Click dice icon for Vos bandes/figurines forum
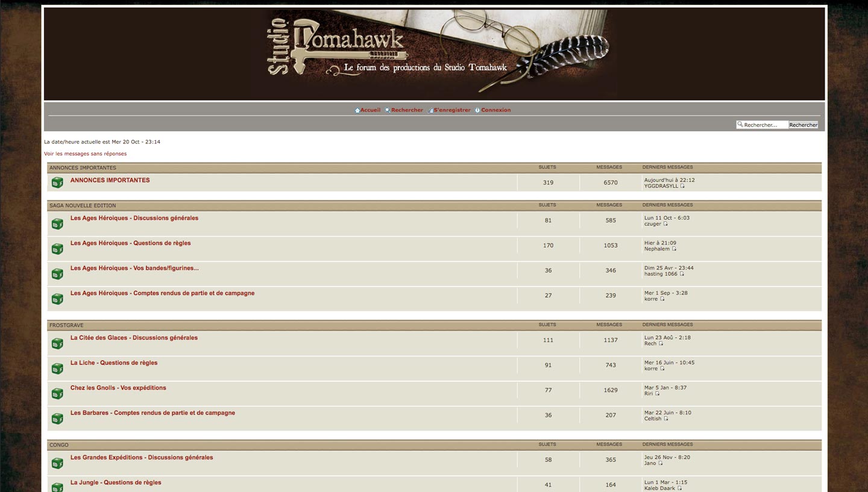Screen dimensions: 868x492 pyautogui.click(x=57, y=274)
